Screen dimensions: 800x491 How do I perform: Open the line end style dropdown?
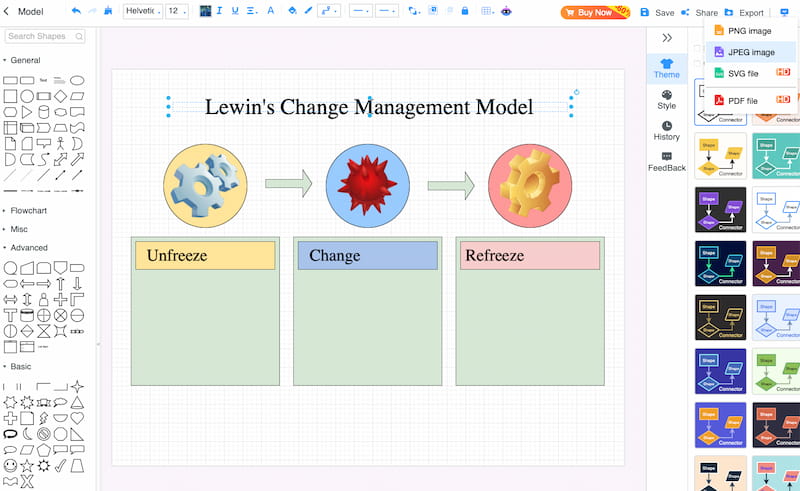click(387, 11)
